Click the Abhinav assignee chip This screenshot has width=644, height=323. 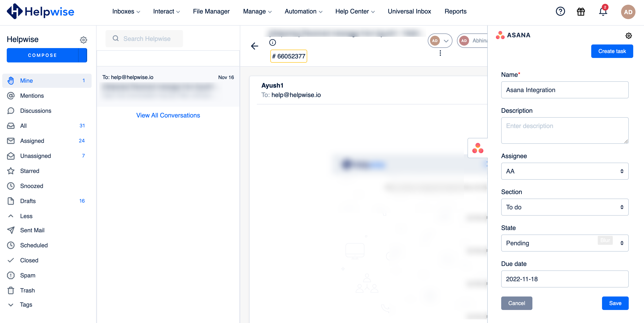472,40
